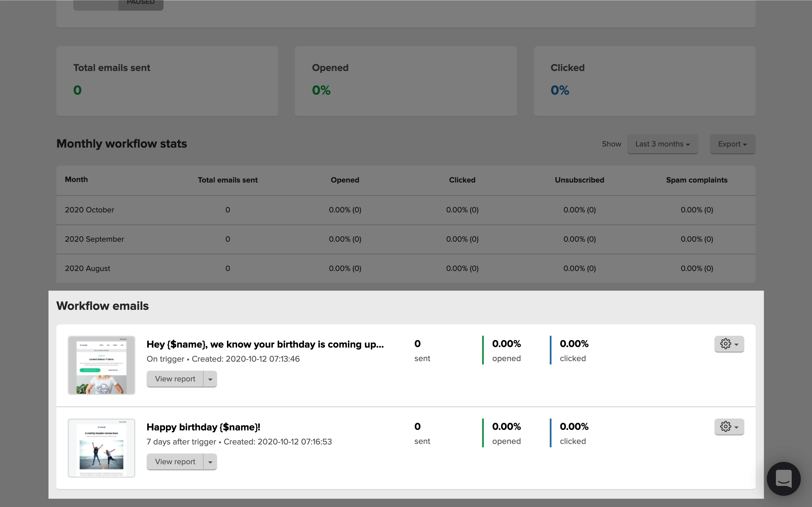812x507 pixels.
Task: Click the 'Hey {$name}' email subject title
Action: click(x=265, y=344)
